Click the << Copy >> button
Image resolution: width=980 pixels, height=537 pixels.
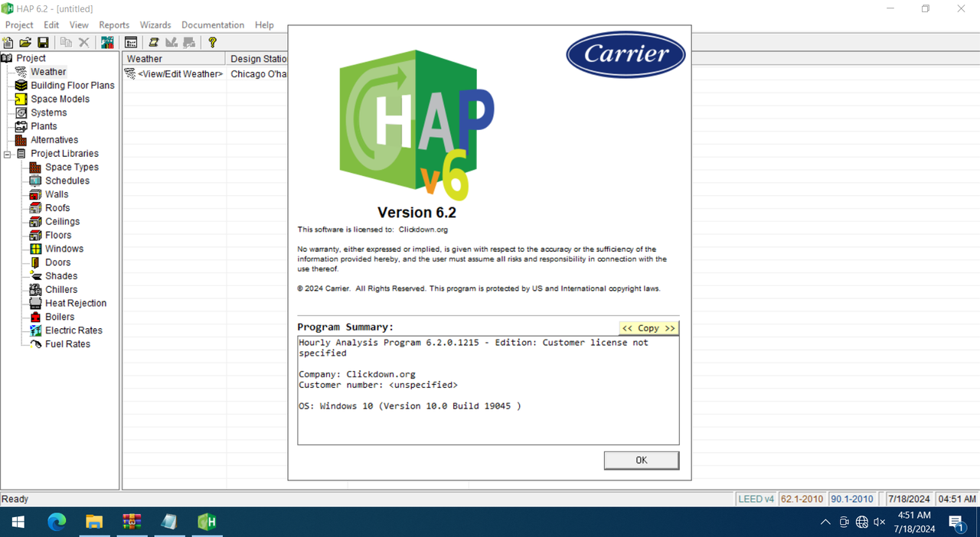click(648, 327)
